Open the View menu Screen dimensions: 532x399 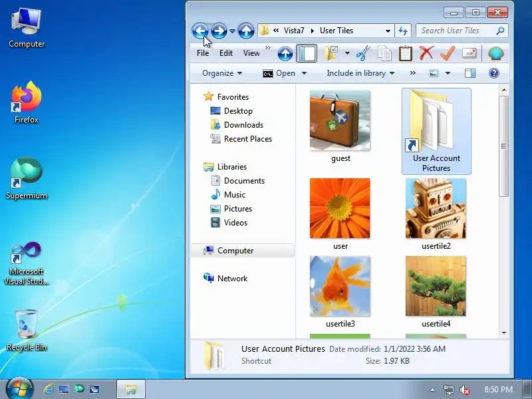251,53
